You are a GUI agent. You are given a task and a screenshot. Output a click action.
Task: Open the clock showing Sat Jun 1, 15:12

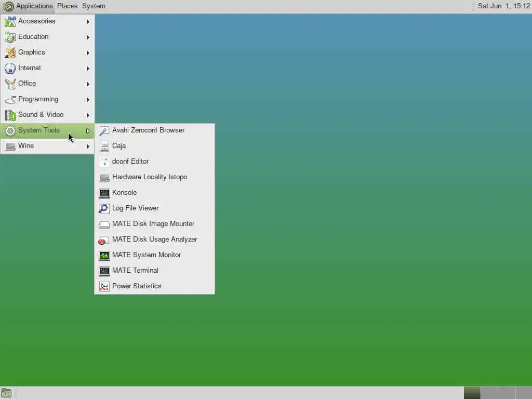503,6
